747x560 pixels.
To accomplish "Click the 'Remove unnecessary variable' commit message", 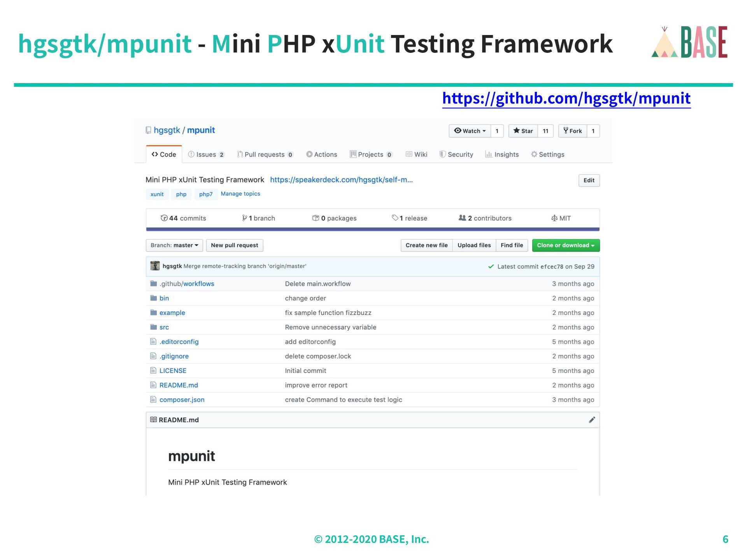I will (330, 327).
